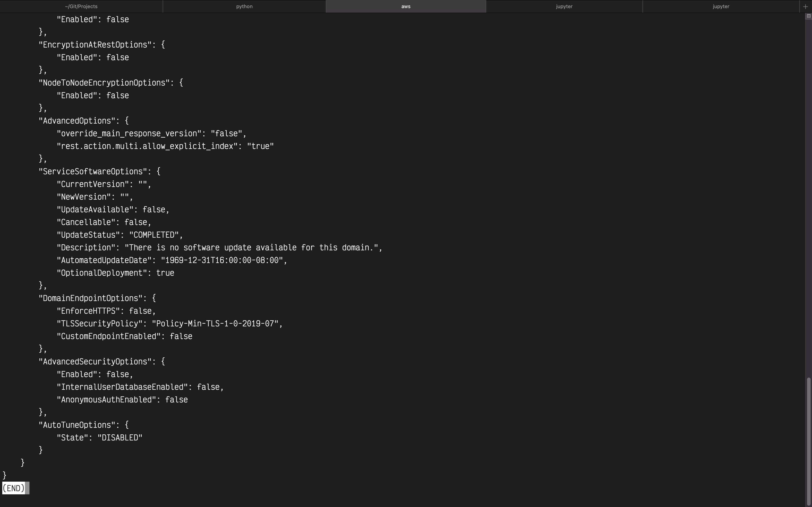Click the "EncryptionAtRestOptions" key text

[x=95, y=45]
